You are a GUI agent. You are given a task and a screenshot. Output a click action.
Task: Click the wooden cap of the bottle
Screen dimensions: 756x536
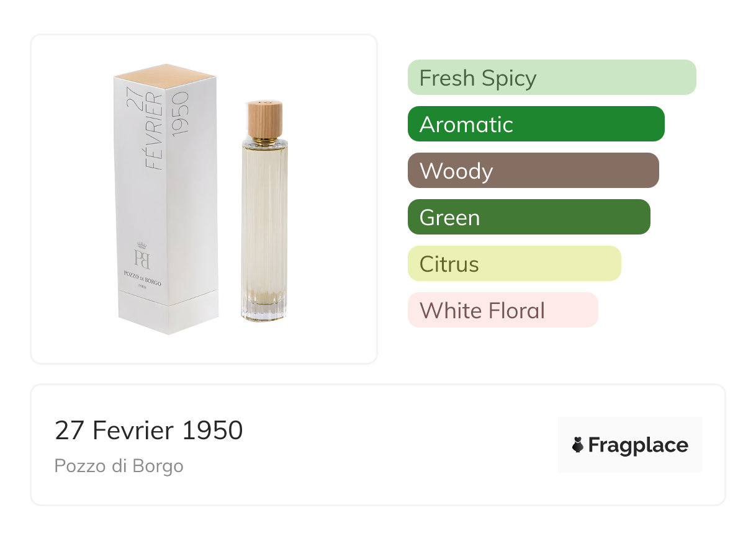point(265,119)
